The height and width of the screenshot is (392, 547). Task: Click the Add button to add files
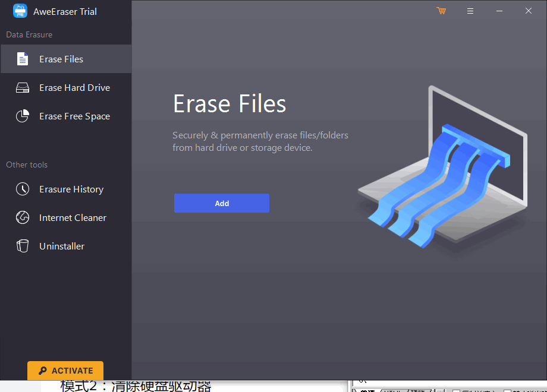tap(222, 203)
